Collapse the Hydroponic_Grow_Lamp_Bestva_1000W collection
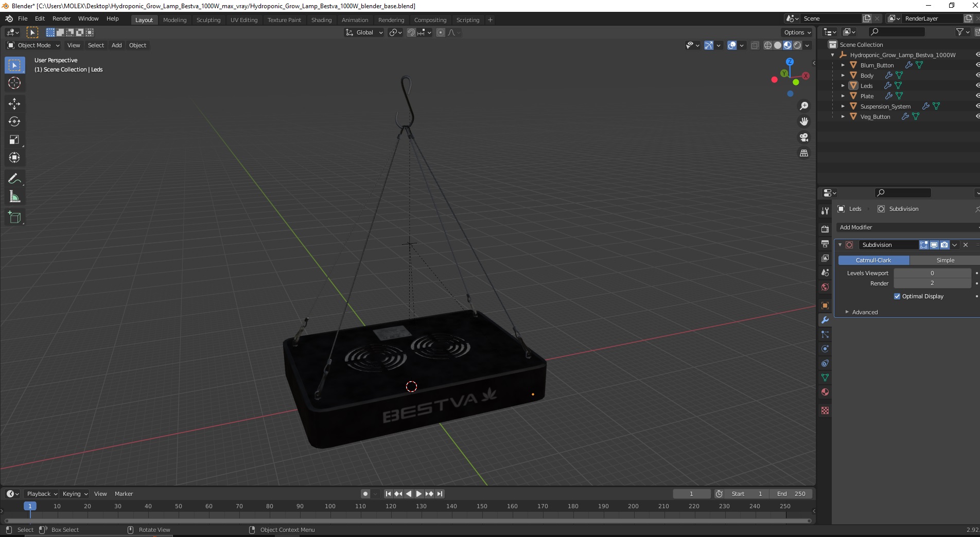 coord(833,55)
